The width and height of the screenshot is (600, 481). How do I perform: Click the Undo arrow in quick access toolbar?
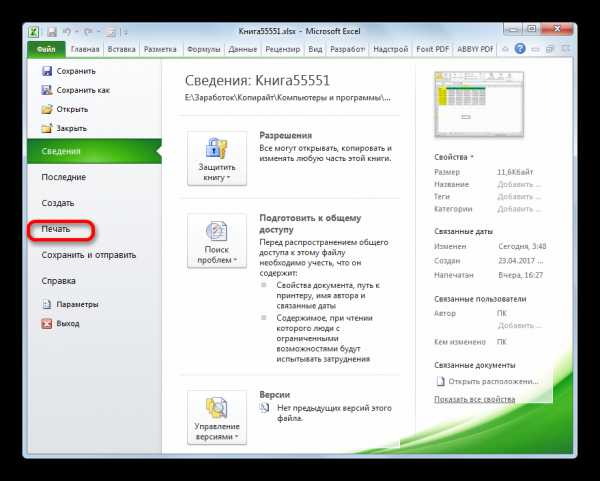click(67, 32)
